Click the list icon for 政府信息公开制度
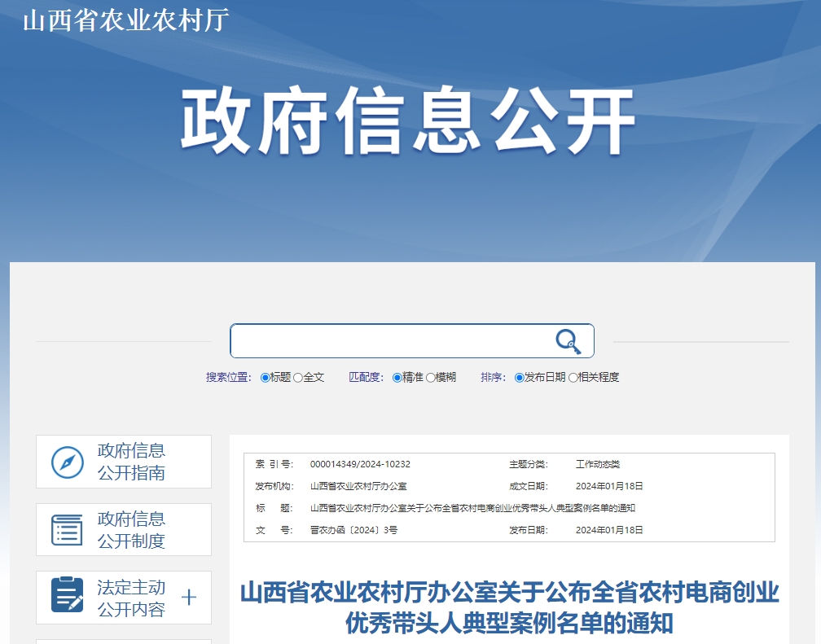 68,530
